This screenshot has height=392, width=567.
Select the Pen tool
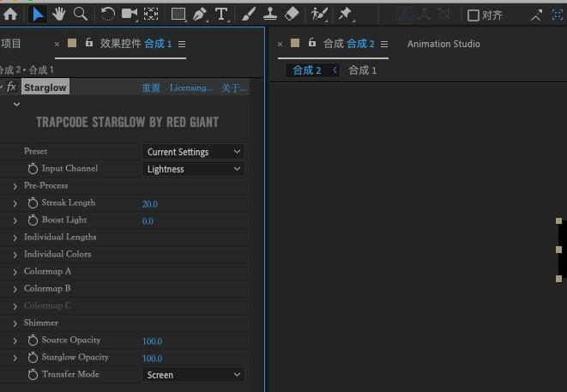click(199, 14)
